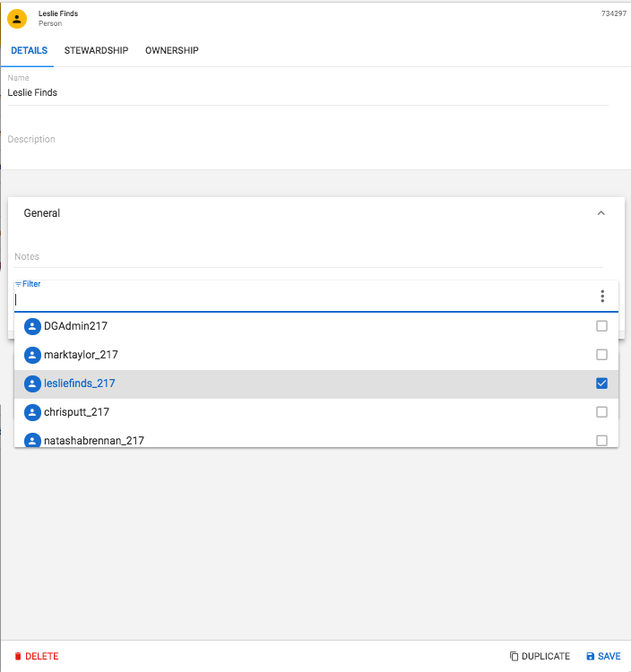This screenshot has width=631, height=672.
Task: Tick the chrisputt_217 checkbox
Action: click(x=601, y=412)
